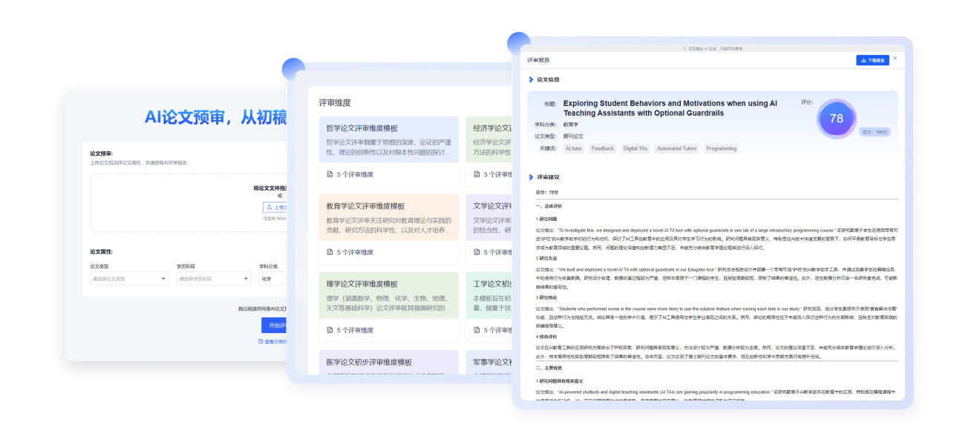Image resolution: width=980 pixels, height=445 pixels.
Task: Open the 教育学论文评审维度模板 card
Action: 388,229
